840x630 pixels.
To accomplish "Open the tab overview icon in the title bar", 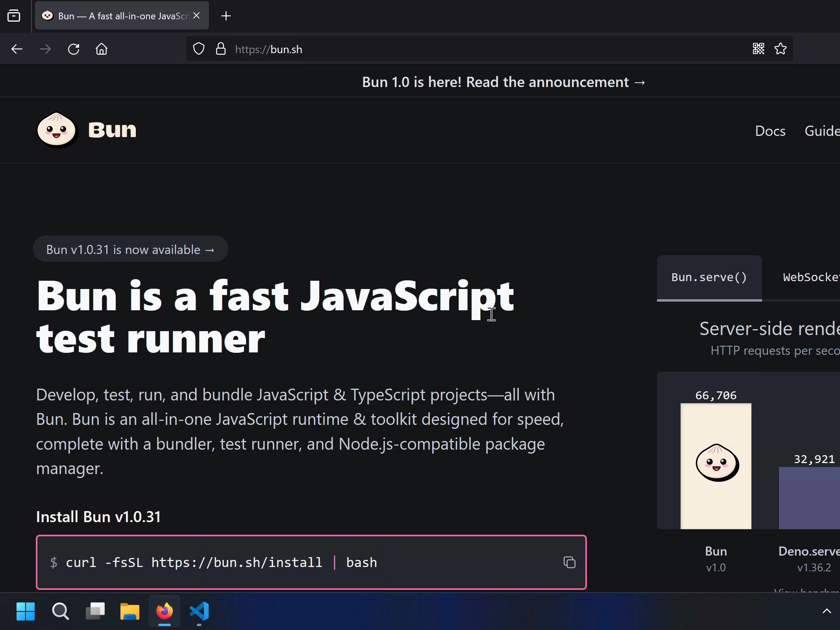I will [14, 16].
